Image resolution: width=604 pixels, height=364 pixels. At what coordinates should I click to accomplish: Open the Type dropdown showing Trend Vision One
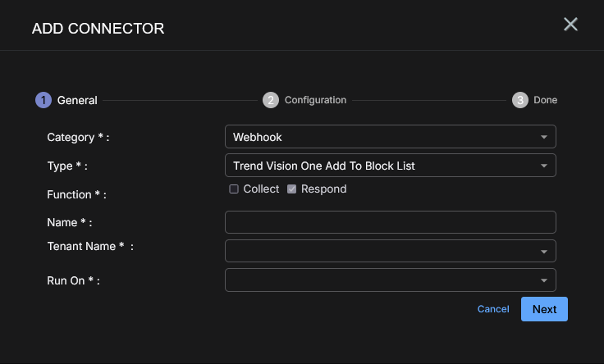pyautogui.click(x=382, y=166)
